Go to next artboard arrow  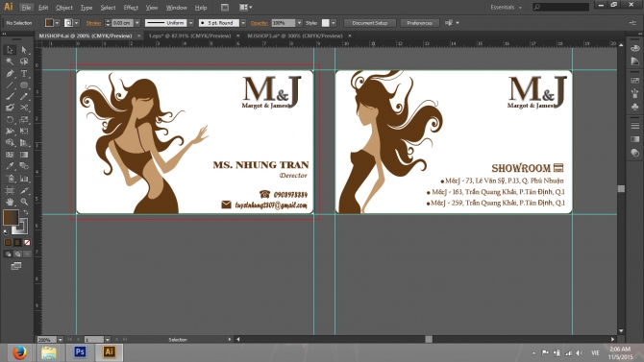(x=117, y=339)
